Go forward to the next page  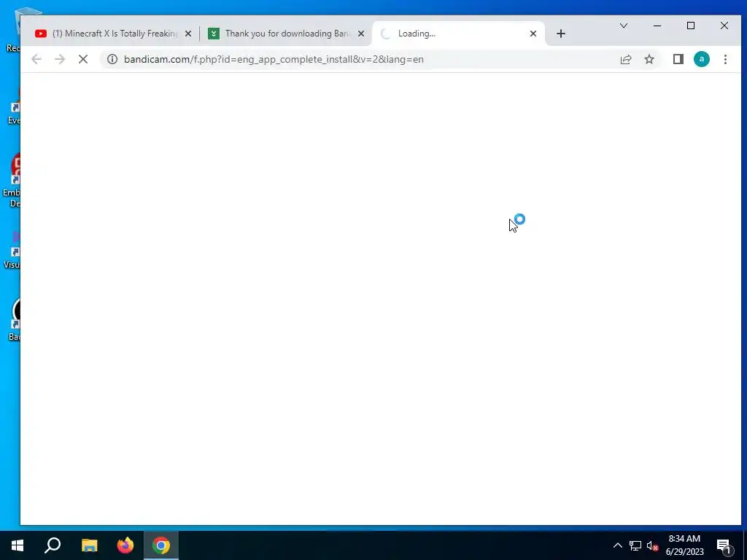click(60, 60)
